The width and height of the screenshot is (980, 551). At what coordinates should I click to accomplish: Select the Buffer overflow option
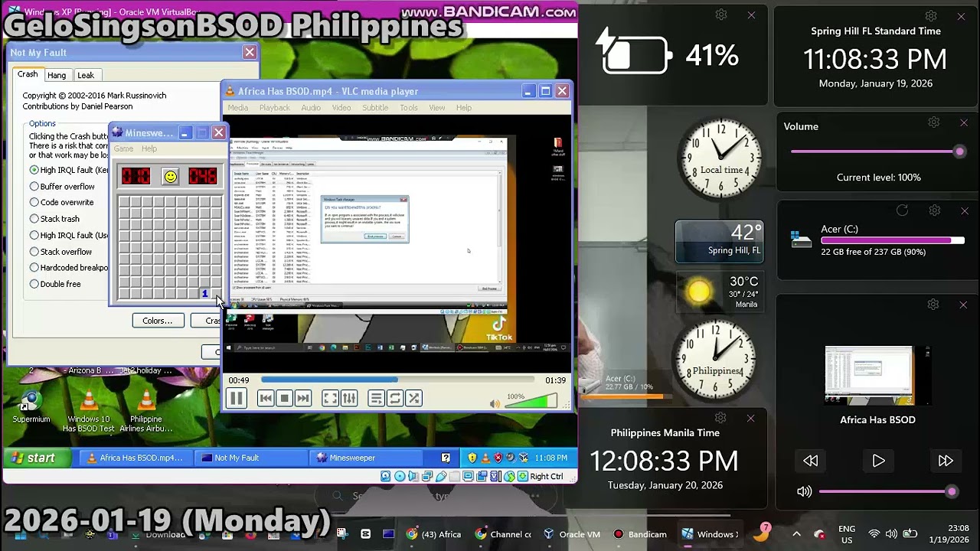click(62, 186)
